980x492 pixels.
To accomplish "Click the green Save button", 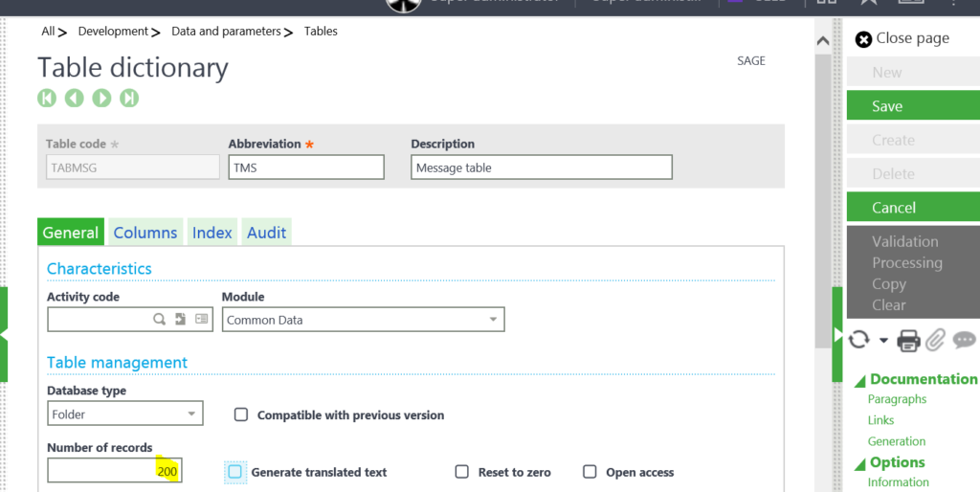I will [x=912, y=106].
